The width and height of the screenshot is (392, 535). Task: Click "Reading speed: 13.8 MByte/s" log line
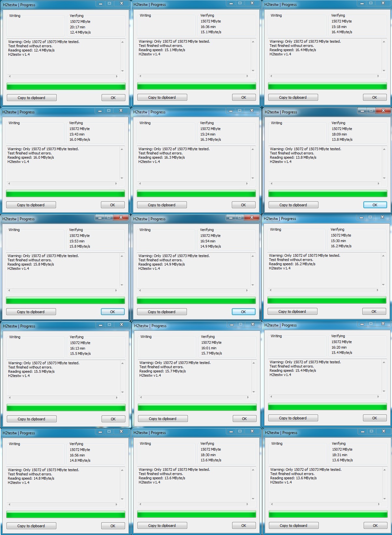[293, 157]
